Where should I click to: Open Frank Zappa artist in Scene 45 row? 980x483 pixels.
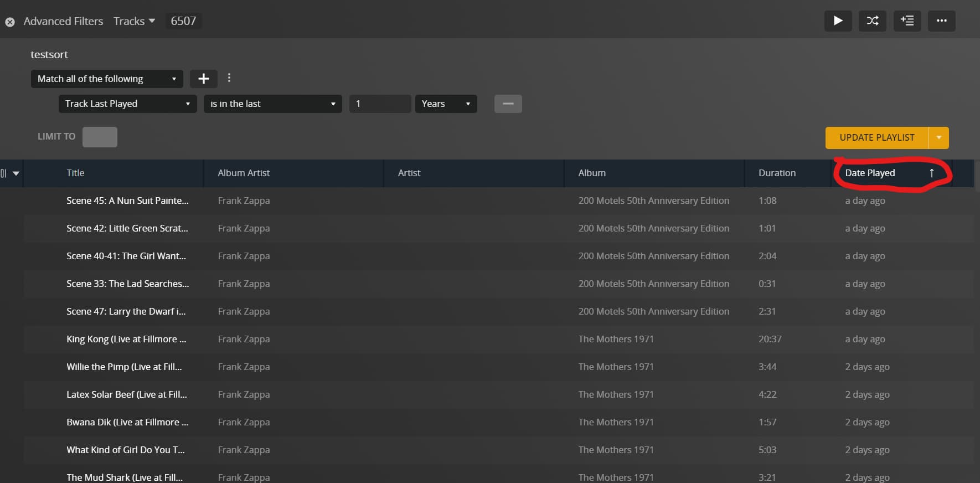[244, 201]
